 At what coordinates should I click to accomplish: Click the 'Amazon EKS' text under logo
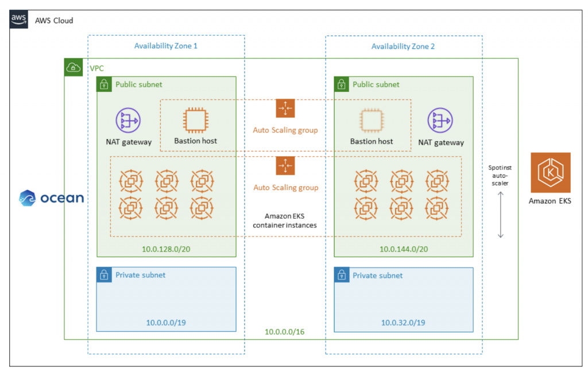click(550, 201)
